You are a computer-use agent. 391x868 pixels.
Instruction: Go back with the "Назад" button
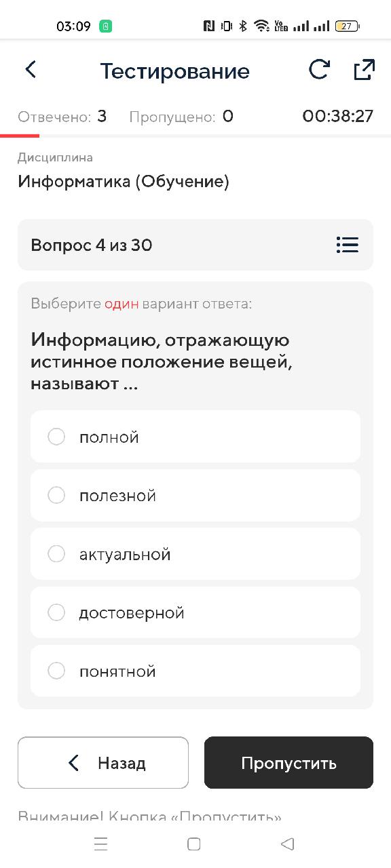pyautogui.click(x=103, y=763)
